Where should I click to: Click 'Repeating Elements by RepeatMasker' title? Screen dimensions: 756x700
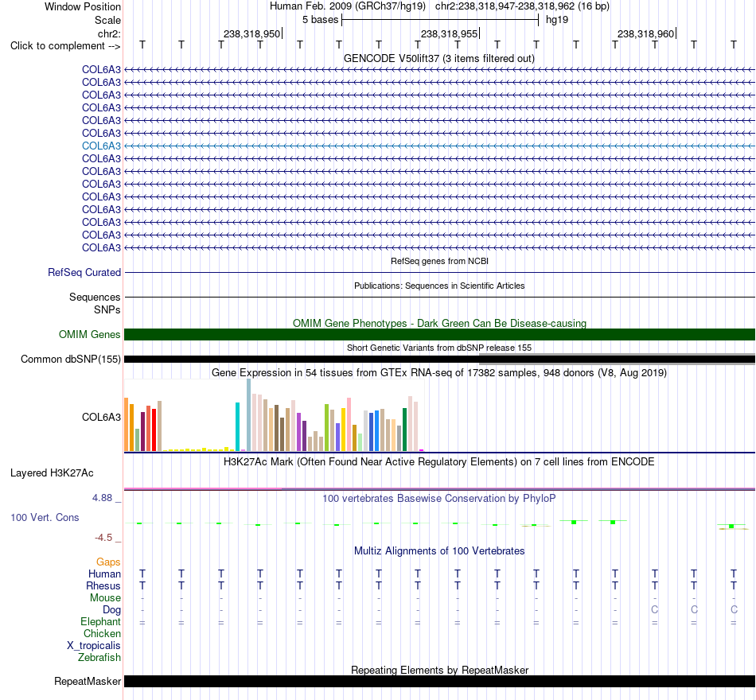(439, 670)
